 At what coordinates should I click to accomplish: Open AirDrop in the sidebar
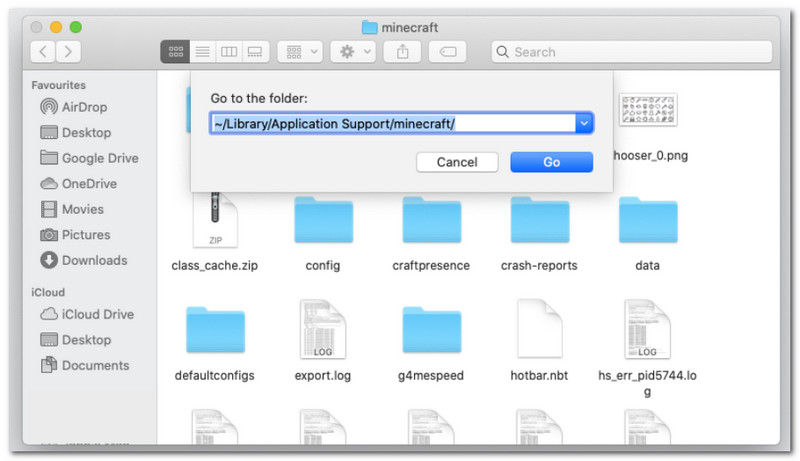[x=74, y=107]
